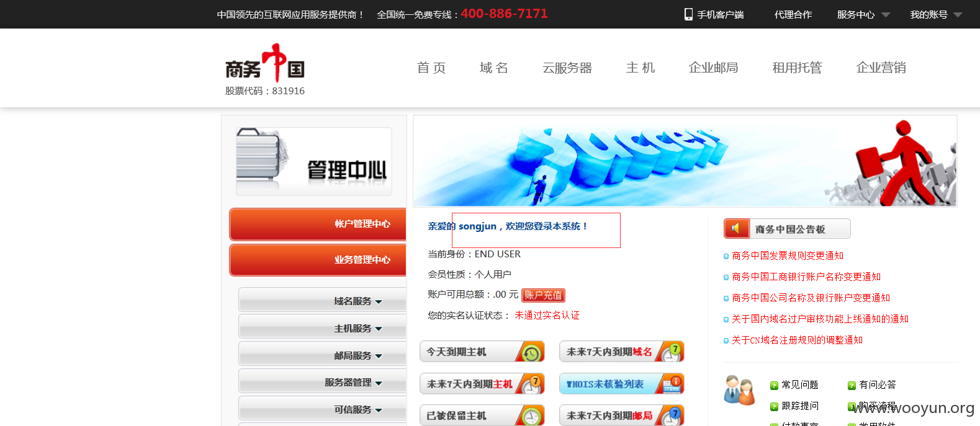Click the speaker icon beside 商务中国公告板
This screenshot has height=426, width=980.
coord(737,229)
